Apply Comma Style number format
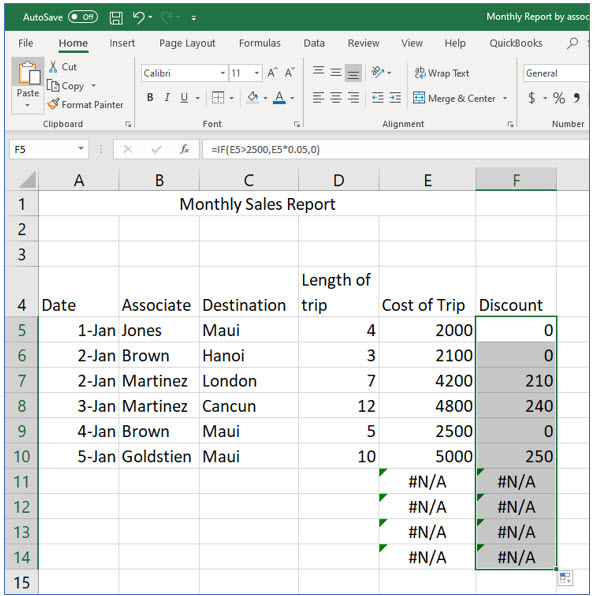 (577, 98)
